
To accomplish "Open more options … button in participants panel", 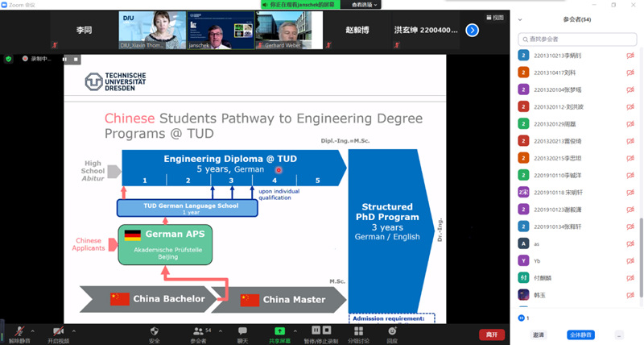I will tap(619, 335).
